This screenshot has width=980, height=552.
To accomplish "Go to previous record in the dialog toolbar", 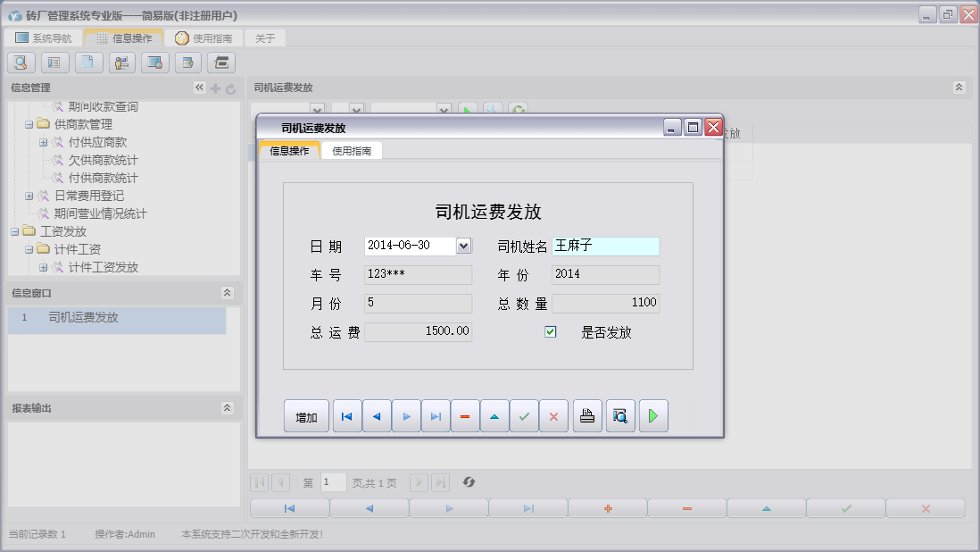I will point(377,416).
